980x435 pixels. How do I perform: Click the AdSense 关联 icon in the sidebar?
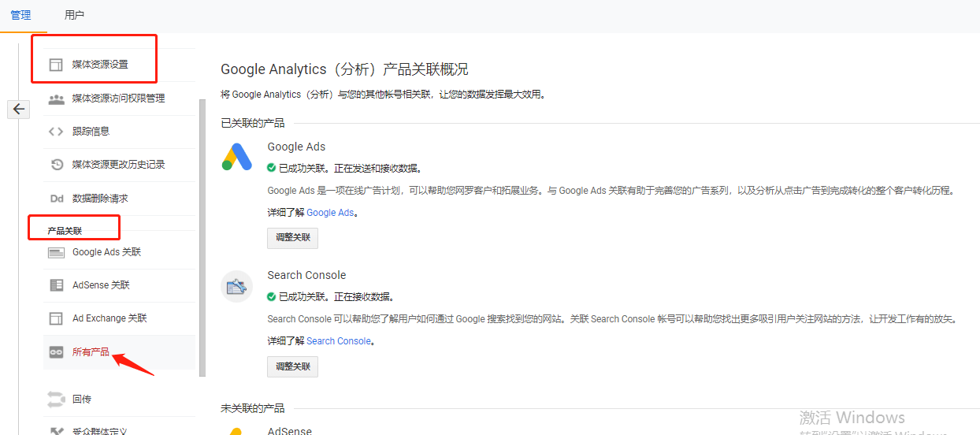click(x=56, y=285)
